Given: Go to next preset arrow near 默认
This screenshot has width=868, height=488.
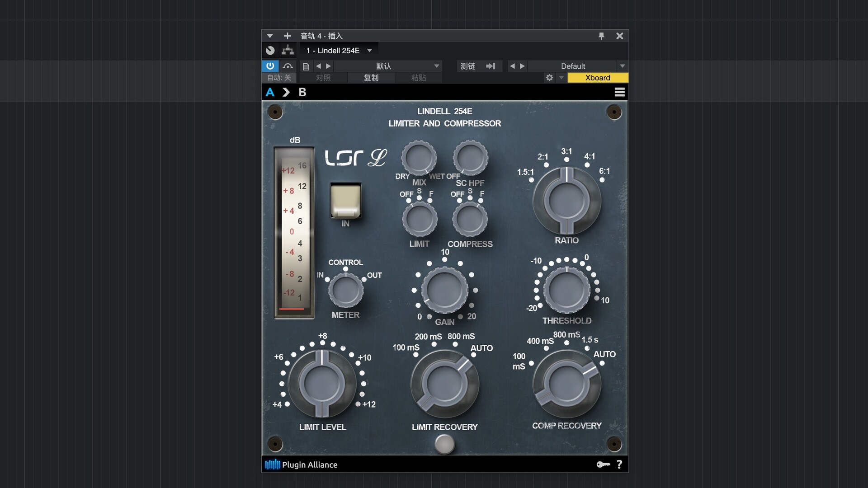Looking at the screenshot, I should coord(329,66).
